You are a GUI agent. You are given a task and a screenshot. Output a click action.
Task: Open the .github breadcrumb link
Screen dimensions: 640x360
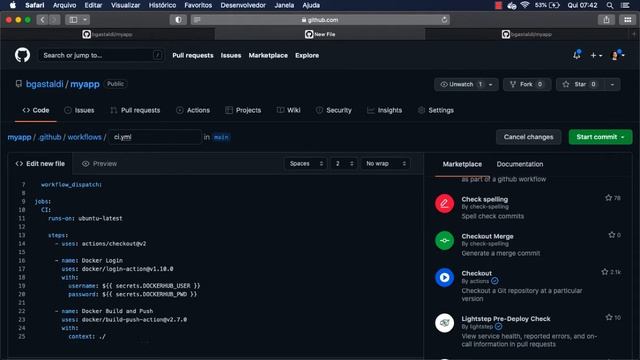49,137
